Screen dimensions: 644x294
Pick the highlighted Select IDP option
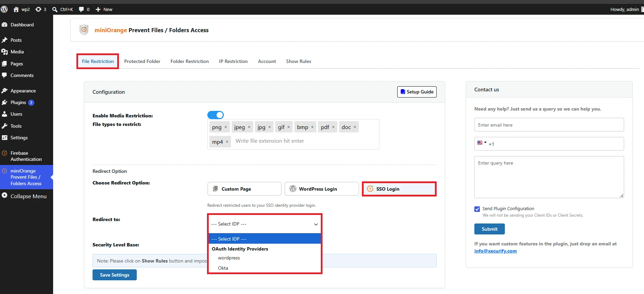265,239
